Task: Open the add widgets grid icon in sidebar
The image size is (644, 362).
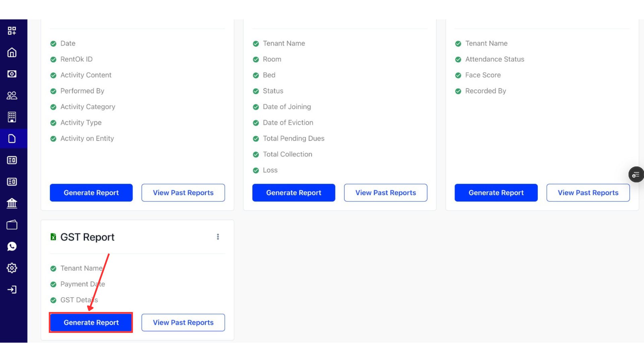Action: click(12, 31)
